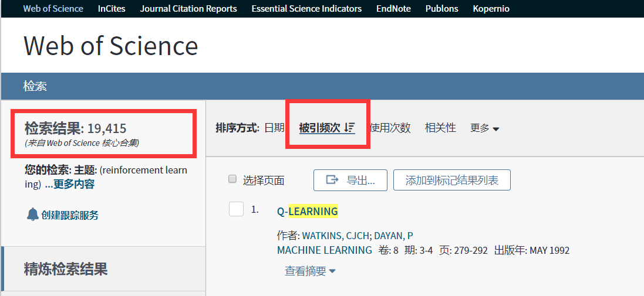
Task: Click 添加到标记结果列表 button
Action: pos(452,180)
